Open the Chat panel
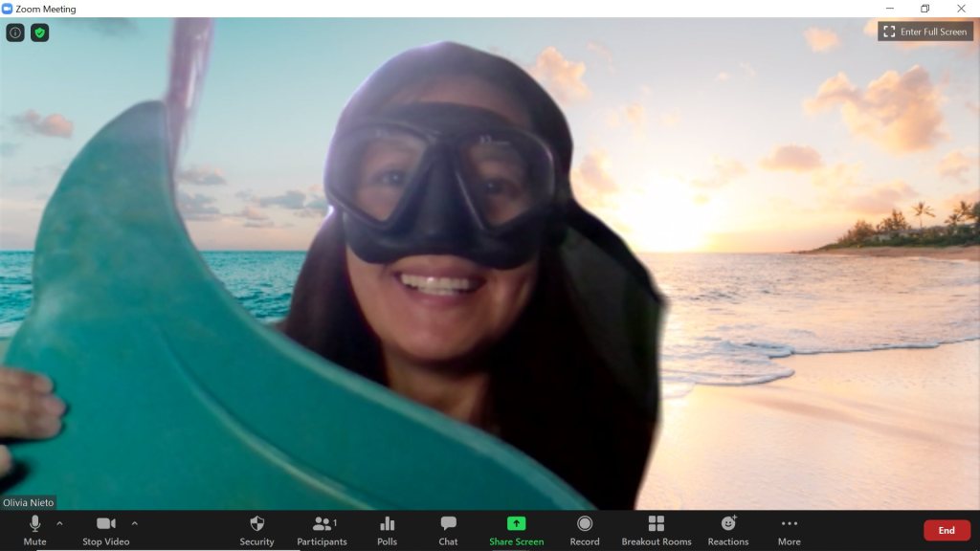The image size is (980, 551). [448, 529]
